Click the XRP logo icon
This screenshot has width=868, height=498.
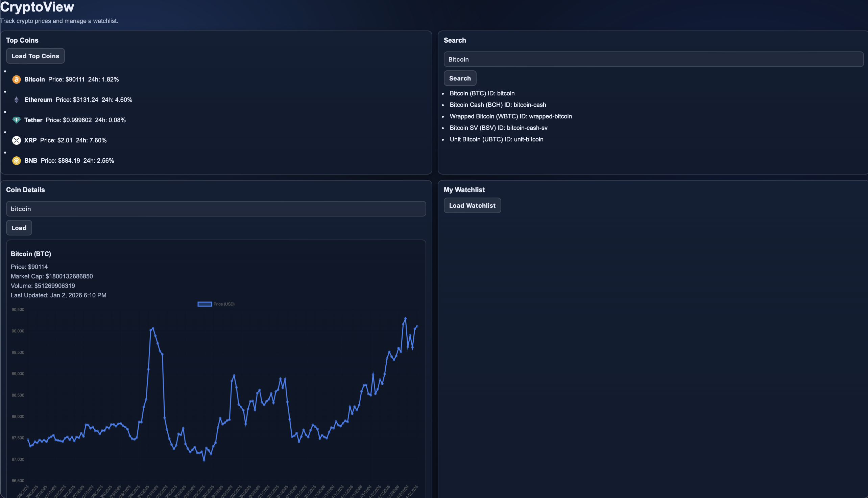17,140
